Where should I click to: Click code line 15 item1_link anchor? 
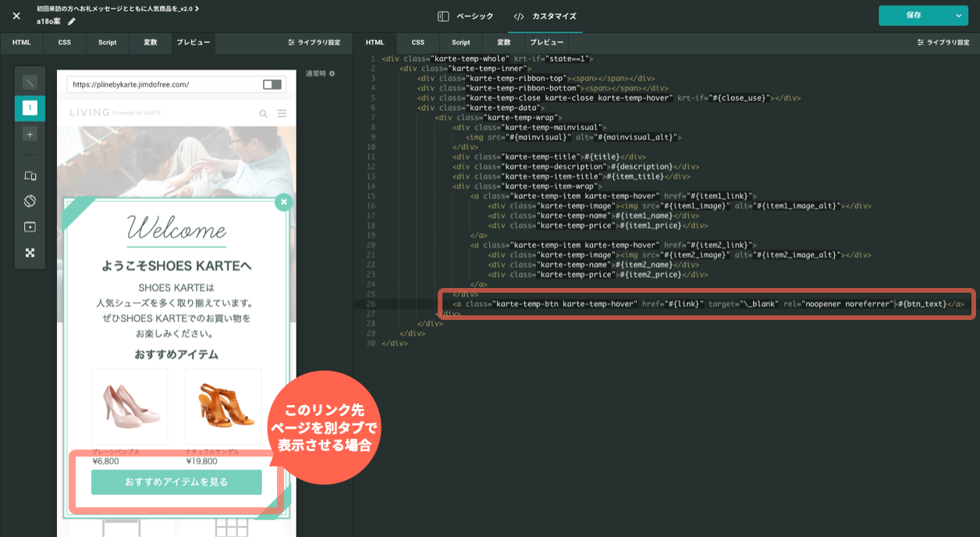pyautogui.click(x=613, y=196)
